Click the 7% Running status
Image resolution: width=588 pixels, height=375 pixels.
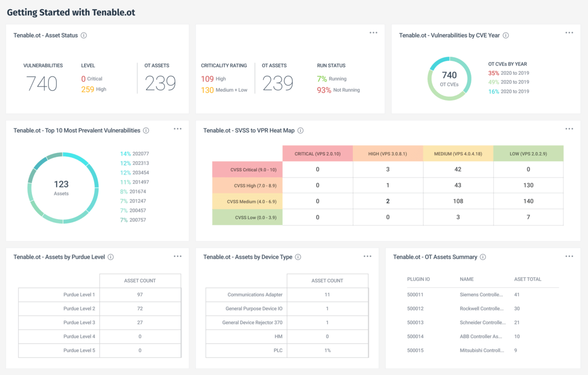point(332,79)
